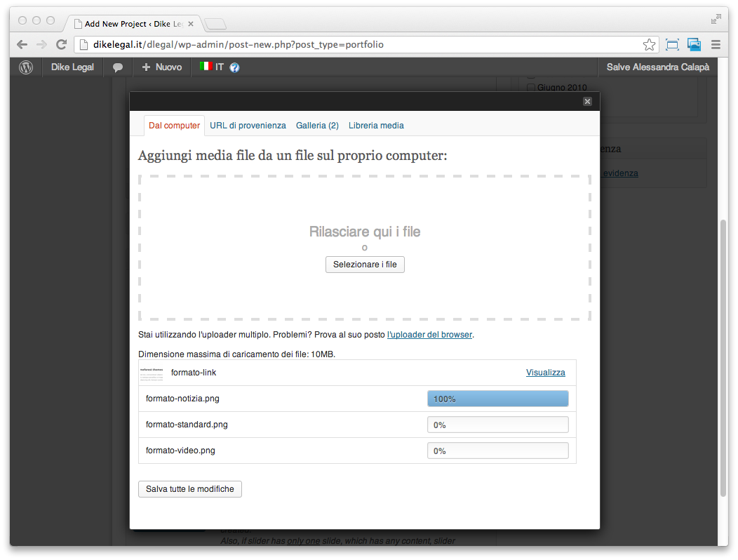
Task: Open the Chrome hamburger menu
Action: pyautogui.click(x=716, y=45)
